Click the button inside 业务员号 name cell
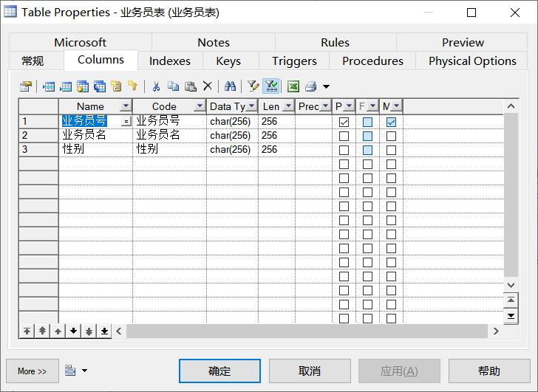Screen dimensions: 538x392 pos(126,121)
